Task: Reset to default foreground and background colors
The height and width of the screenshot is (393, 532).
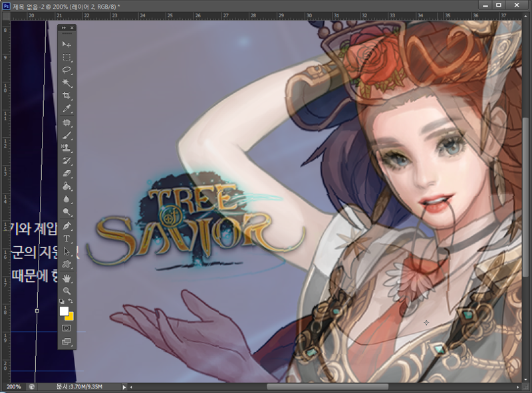Action: tap(62, 301)
